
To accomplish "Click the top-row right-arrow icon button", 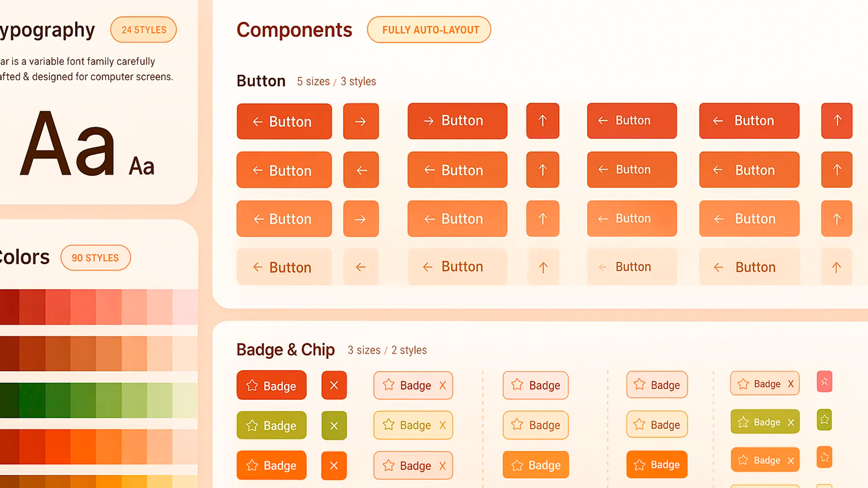I will 361,121.
